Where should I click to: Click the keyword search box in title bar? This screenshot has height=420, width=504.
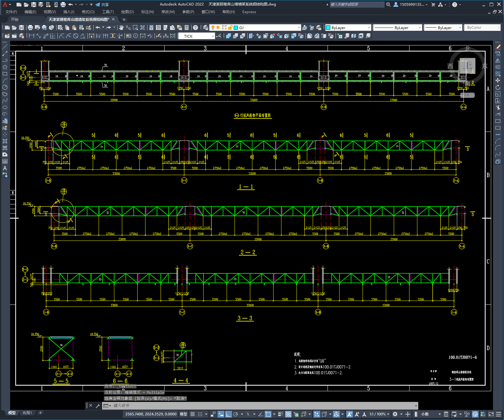357,5
